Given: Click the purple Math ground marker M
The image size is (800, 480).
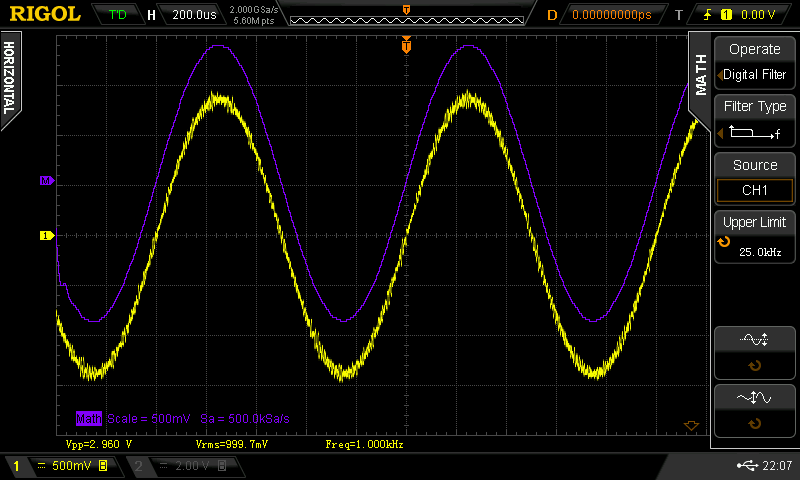Looking at the screenshot, I should coord(47,181).
